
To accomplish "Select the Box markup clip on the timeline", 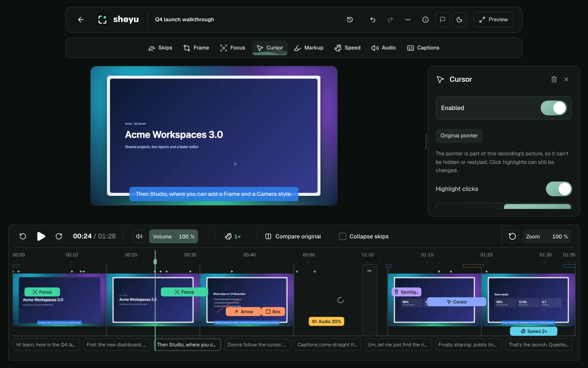I will 273,312.
